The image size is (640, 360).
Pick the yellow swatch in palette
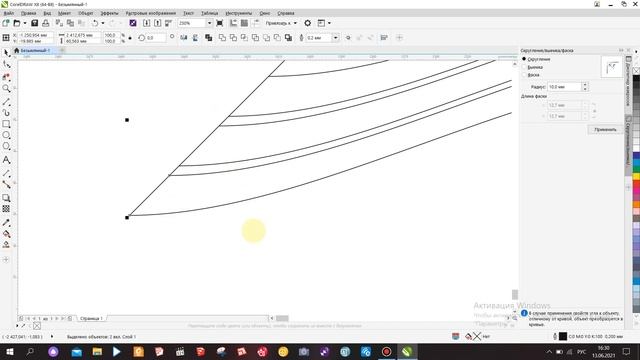click(636, 176)
